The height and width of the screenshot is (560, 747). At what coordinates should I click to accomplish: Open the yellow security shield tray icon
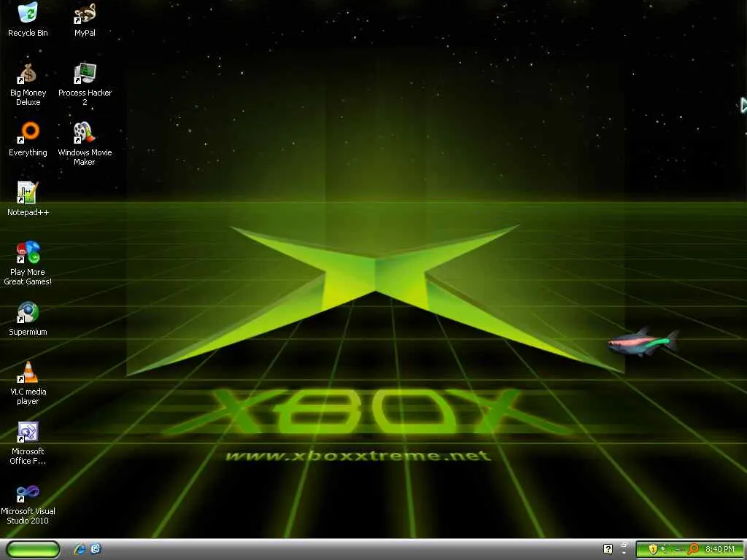[x=653, y=549]
